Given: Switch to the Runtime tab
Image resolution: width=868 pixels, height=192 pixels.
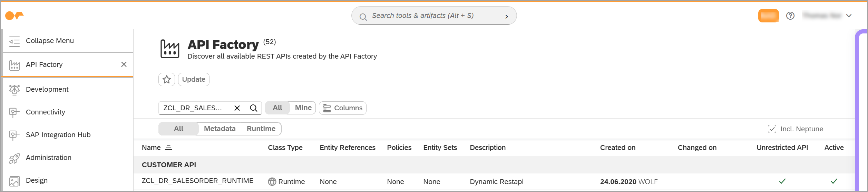Looking at the screenshot, I should (x=261, y=129).
